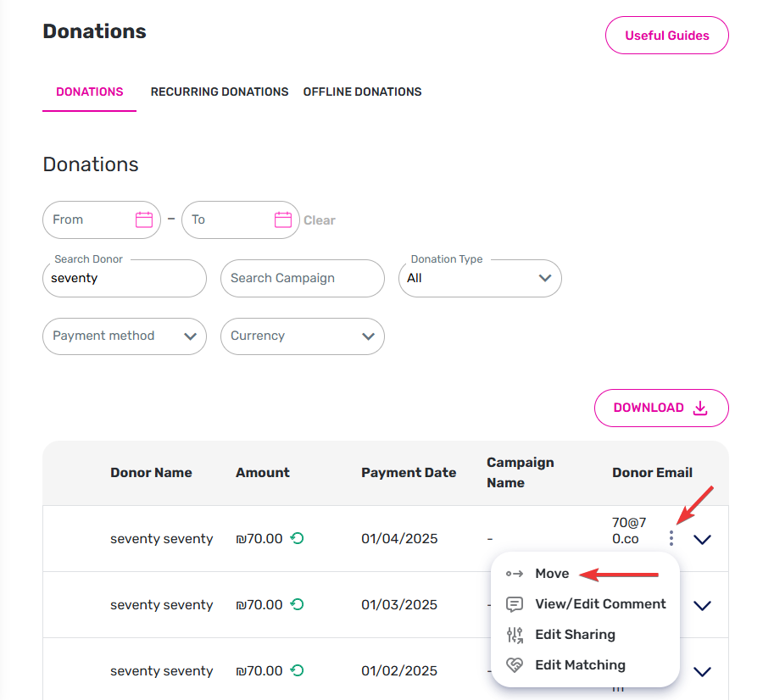Click the Edit Sharing sliders icon
The width and height of the screenshot is (774, 700).
click(x=515, y=635)
